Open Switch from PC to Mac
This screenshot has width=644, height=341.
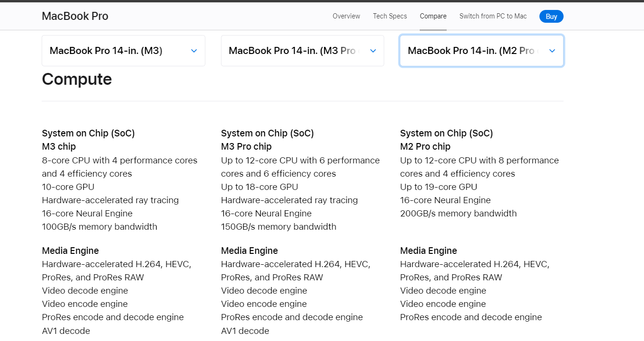point(493,16)
